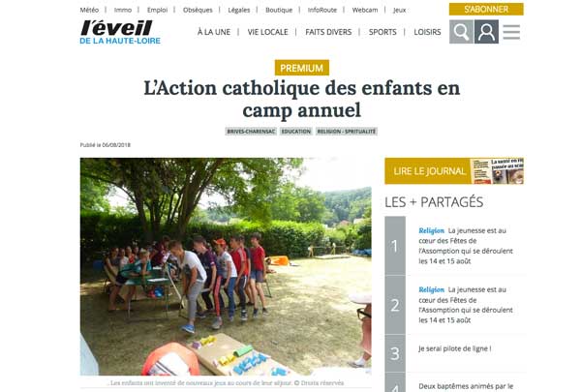
Task: Select the À LA UNE menu item
Action: (x=214, y=32)
